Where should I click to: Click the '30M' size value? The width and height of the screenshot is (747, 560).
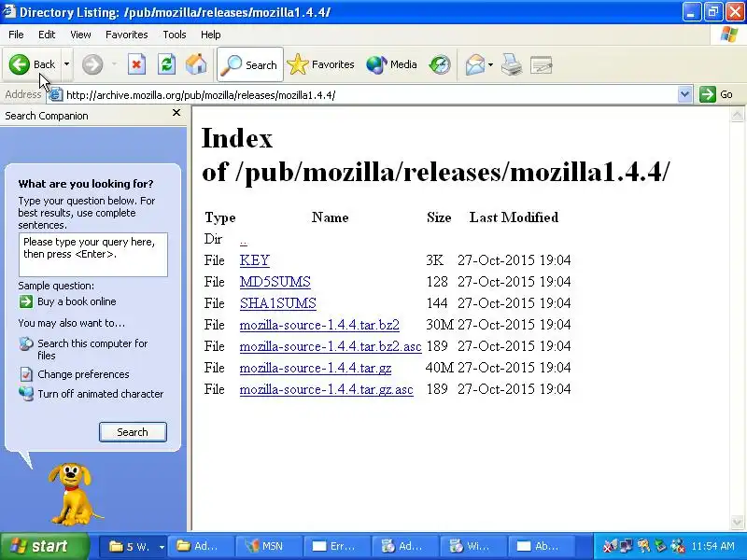(x=439, y=325)
